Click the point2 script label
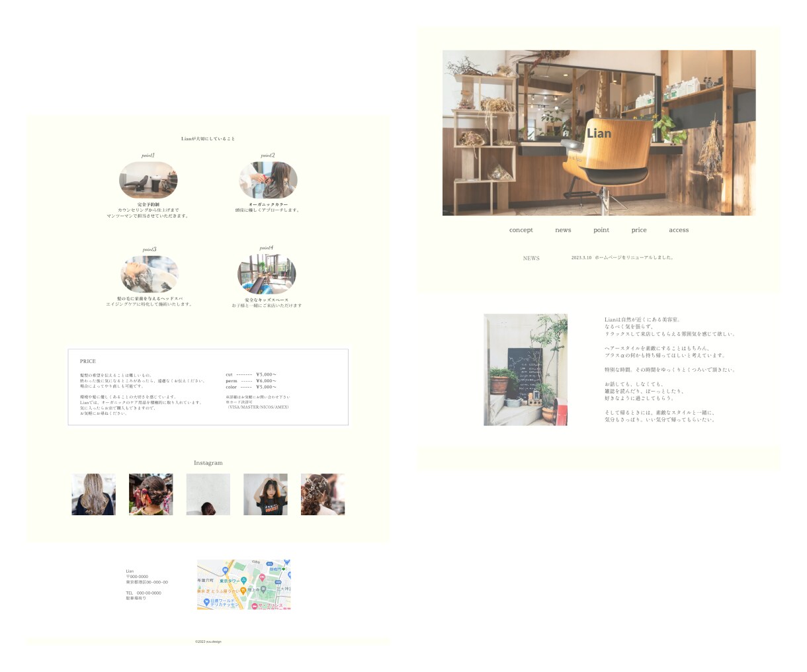The image size is (807, 672). (268, 155)
